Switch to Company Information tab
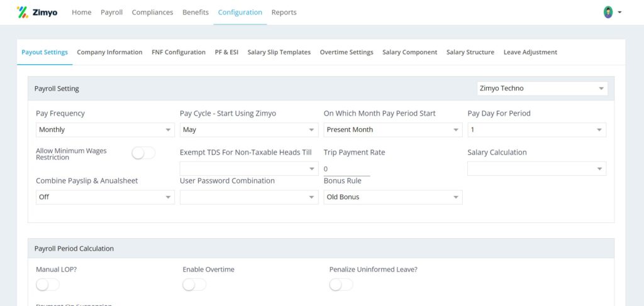Screen dimensions: 644x306 point(109,52)
